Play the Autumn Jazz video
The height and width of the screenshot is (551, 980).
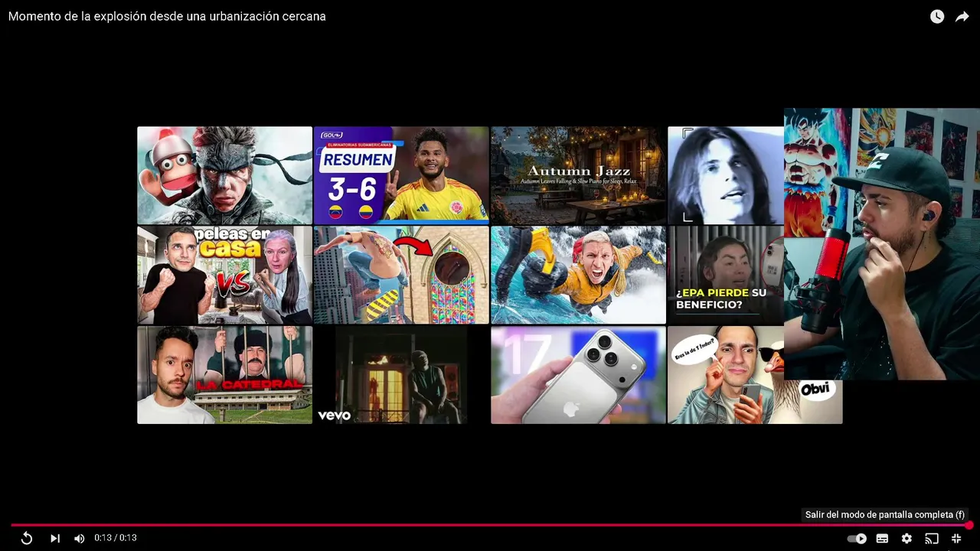coord(578,175)
